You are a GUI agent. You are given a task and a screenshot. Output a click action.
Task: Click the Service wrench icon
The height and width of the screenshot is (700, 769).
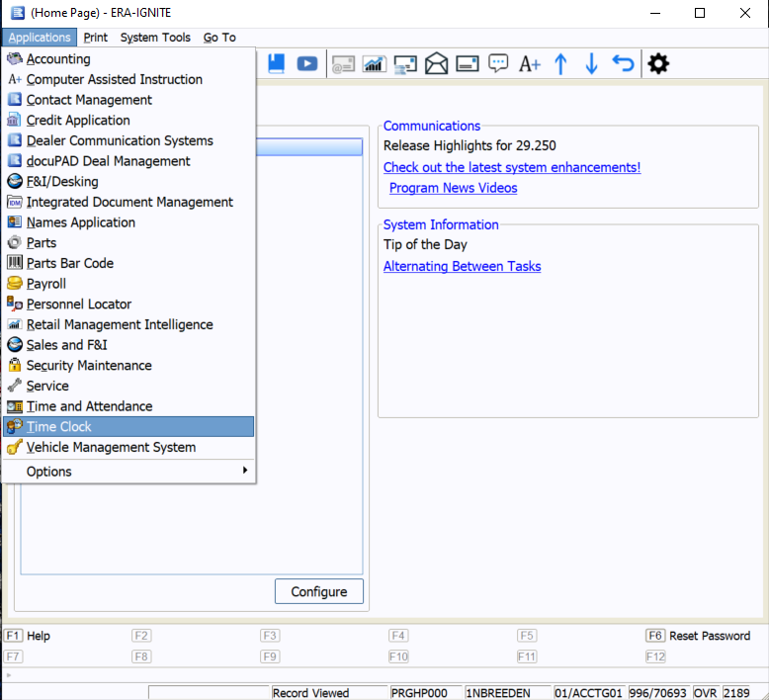pos(15,386)
